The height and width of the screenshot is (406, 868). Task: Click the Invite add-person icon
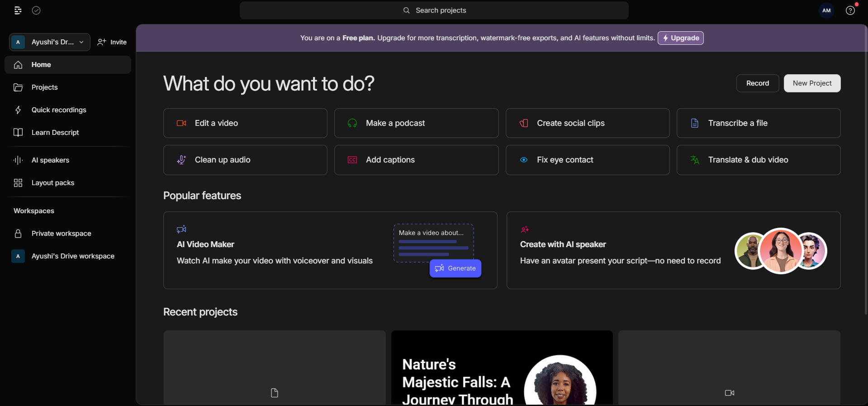click(102, 42)
